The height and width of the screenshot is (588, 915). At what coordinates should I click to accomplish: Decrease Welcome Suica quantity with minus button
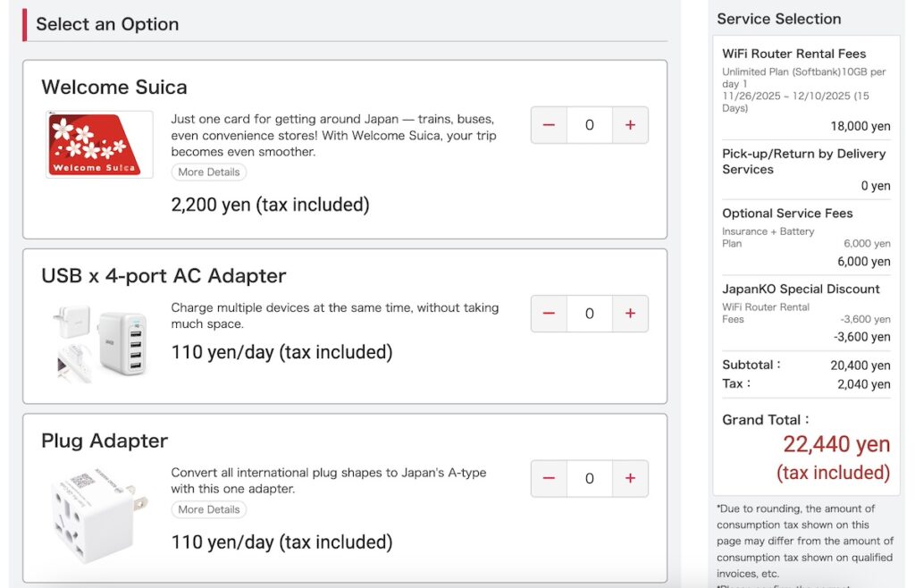click(549, 125)
